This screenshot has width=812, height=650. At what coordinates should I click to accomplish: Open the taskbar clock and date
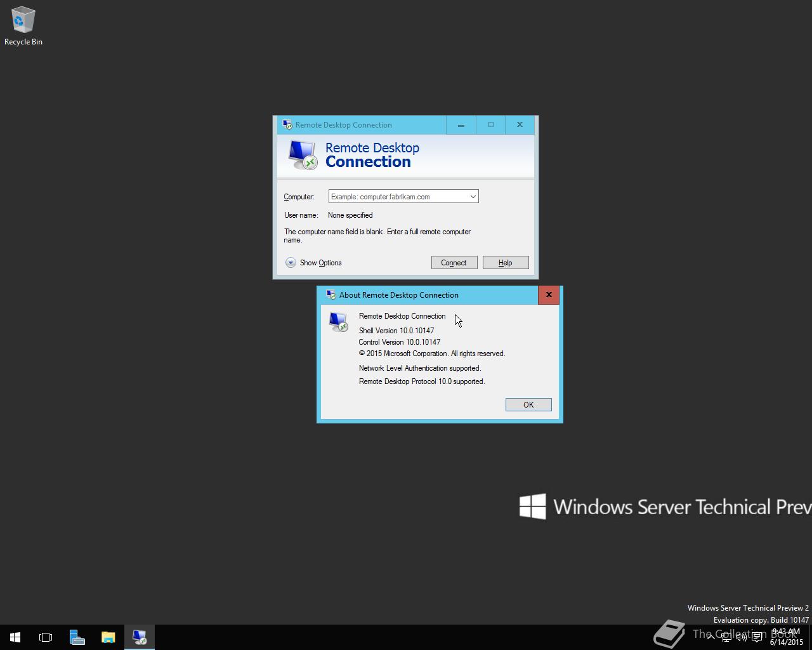786,637
